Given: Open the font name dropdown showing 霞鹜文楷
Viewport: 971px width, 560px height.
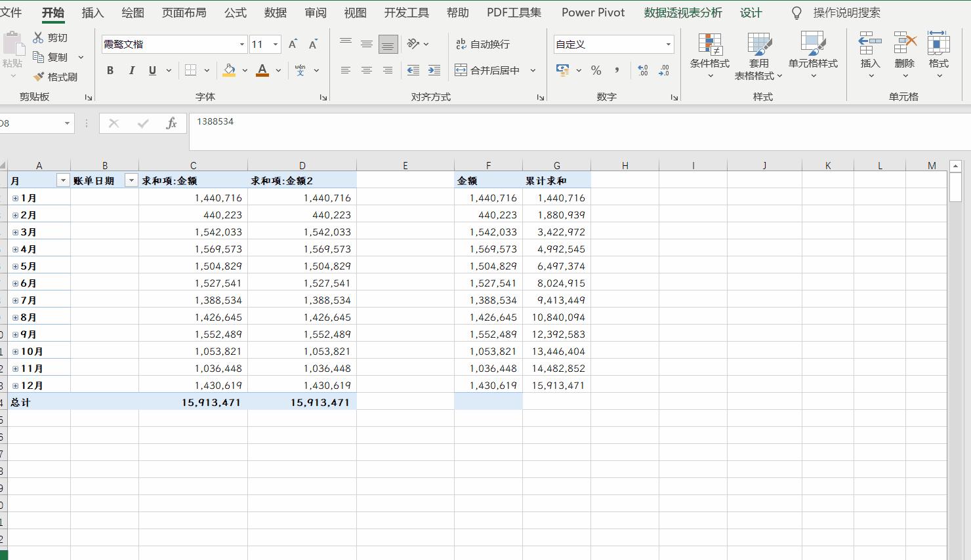Looking at the screenshot, I should [x=241, y=44].
